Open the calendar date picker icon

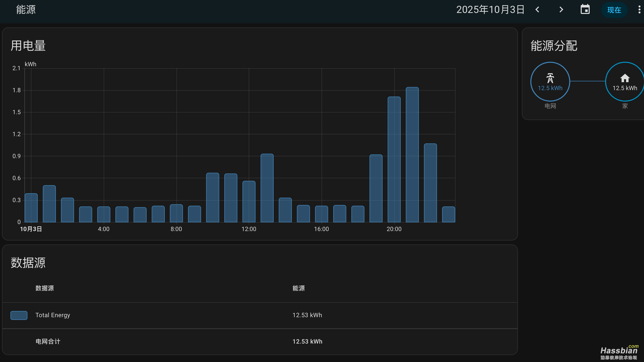(x=585, y=9)
